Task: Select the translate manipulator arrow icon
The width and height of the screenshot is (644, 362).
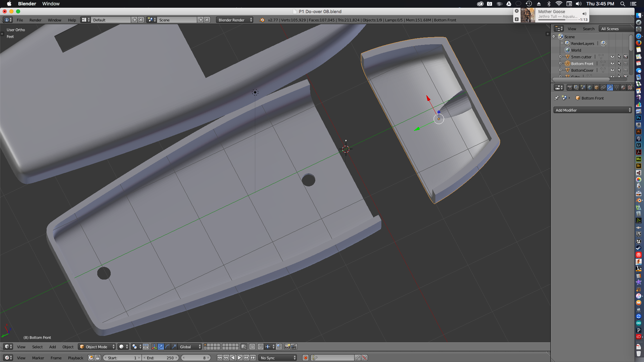Action: coord(161,347)
